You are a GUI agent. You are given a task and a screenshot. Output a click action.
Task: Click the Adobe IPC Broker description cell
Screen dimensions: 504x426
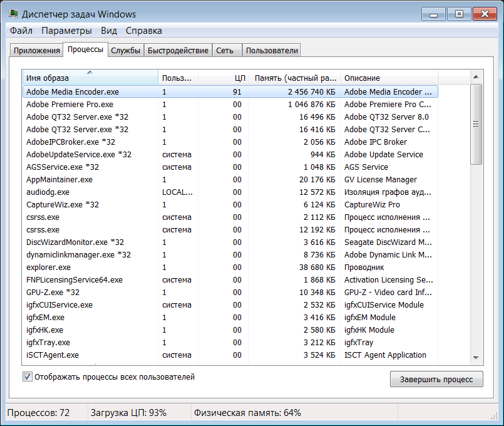pos(376,142)
